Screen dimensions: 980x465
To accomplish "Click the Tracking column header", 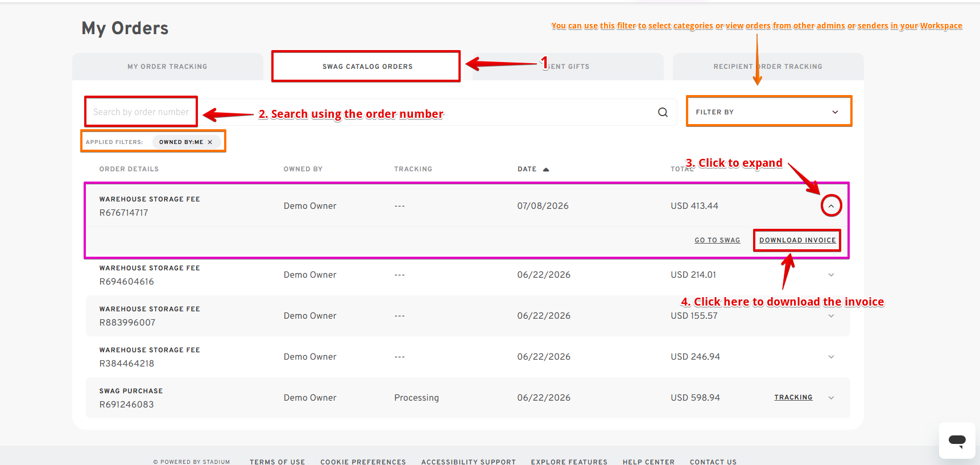I will 413,169.
